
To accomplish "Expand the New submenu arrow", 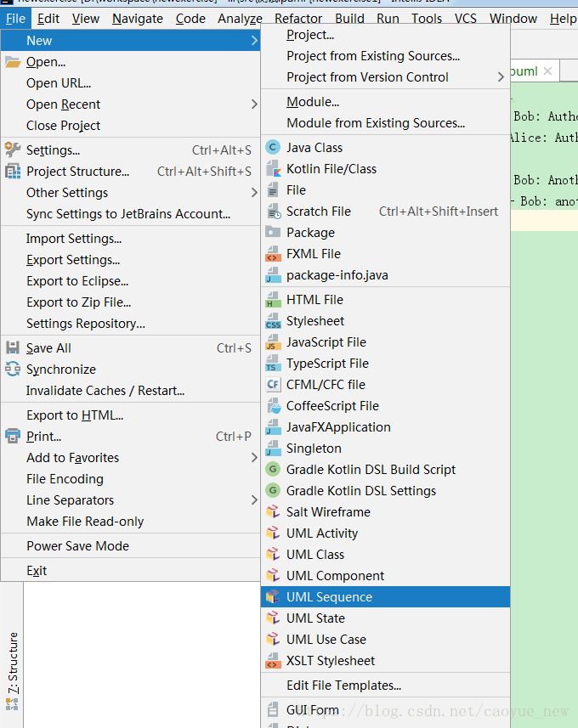I will tap(253, 41).
